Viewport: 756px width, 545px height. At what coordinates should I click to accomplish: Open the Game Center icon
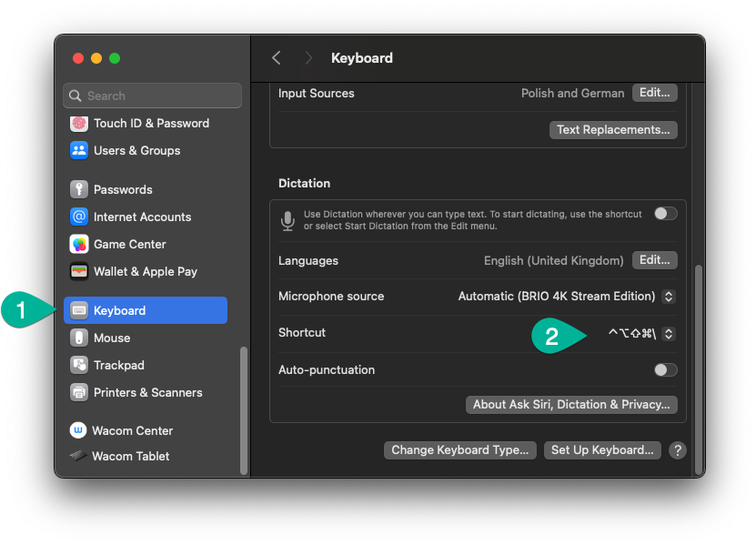click(x=79, y=245)
